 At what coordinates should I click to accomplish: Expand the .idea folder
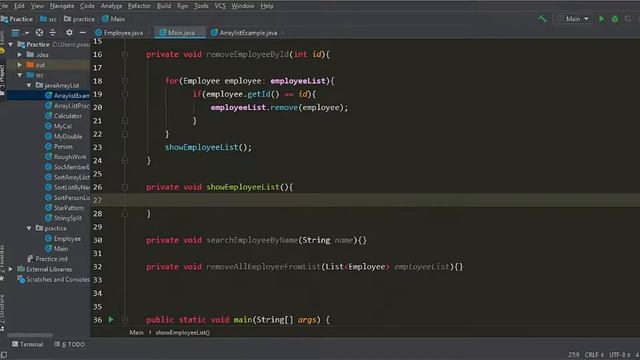[20, 55]
